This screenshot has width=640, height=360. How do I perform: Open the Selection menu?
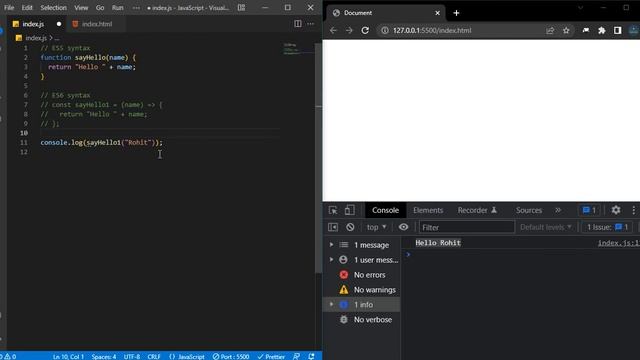coord(53,8)
